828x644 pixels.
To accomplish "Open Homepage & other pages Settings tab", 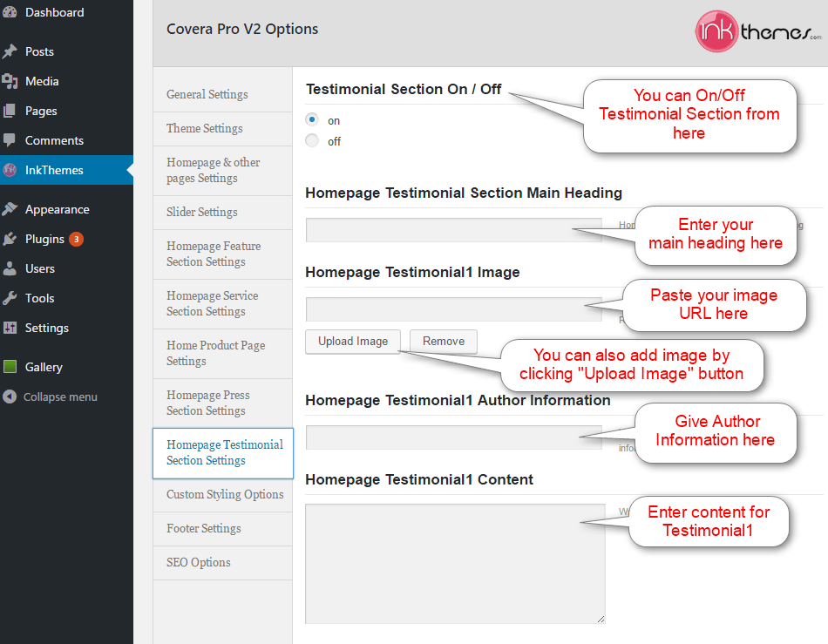I will (x=222, y=171).
